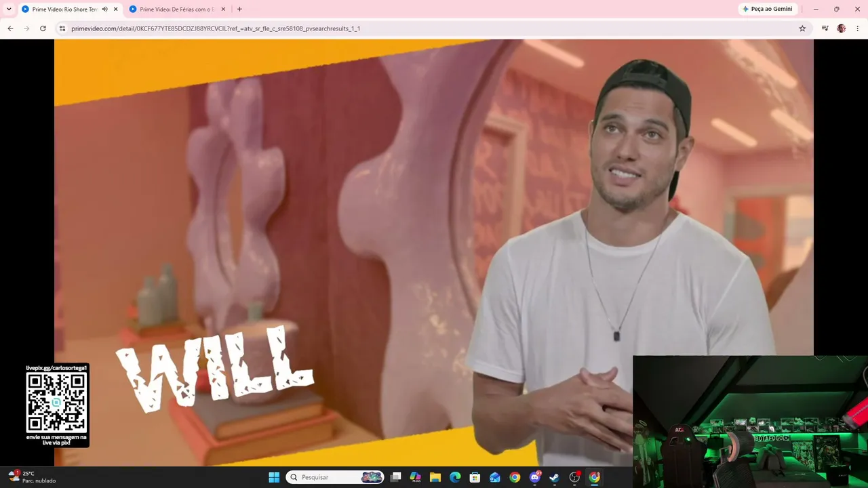Launch Microsoft 365 Copilot from taskbar
This screenshot has width=868, height=488.
(x=416, y=477)
